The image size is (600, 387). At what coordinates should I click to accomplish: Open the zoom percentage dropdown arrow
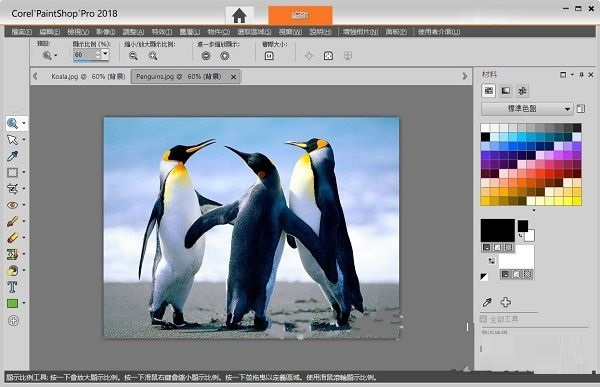click(105, 54)
